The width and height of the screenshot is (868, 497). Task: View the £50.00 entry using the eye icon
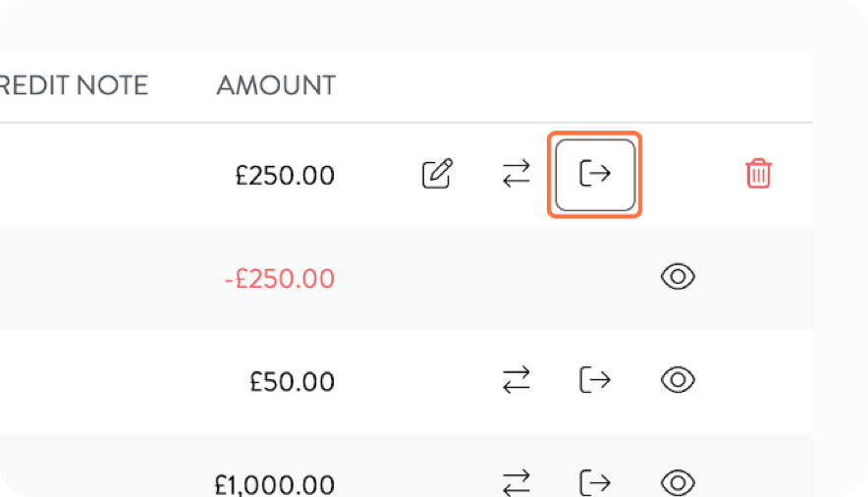(x=678, y=379)
